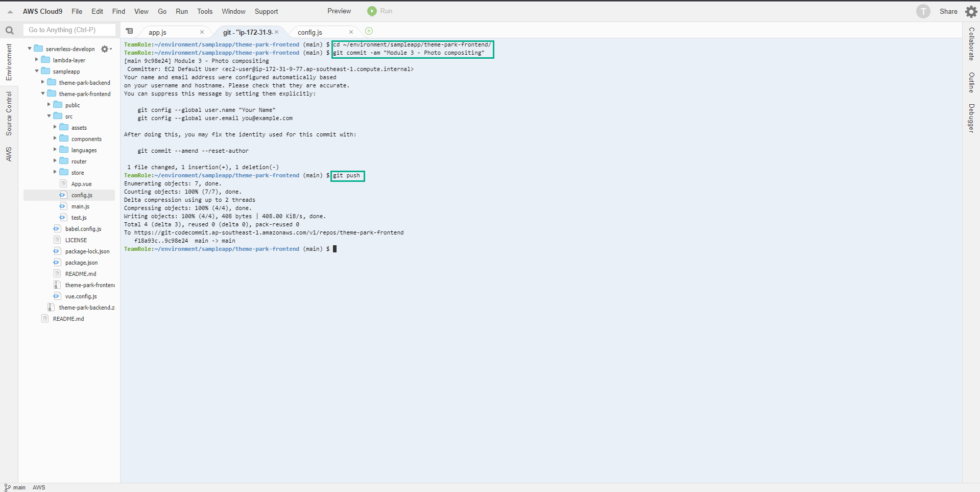980x492 pixels.
Task: Expand the public folder
Action: (49, 105)
